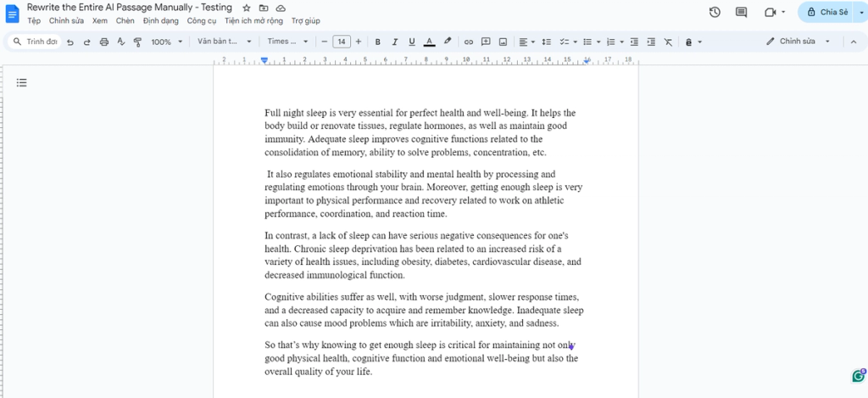Viewport: 868px width, 398px height.
Task: Click the Chia Sẻ share button
Action: point(827,12)
